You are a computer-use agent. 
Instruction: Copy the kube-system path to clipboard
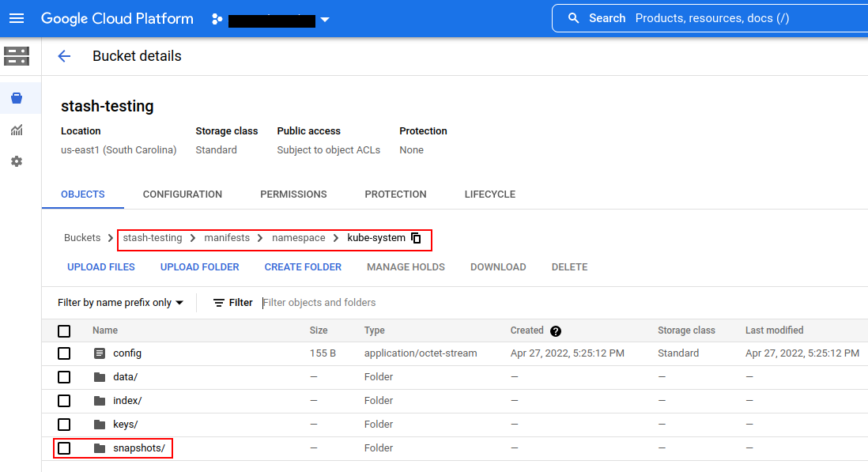(417, 238)
